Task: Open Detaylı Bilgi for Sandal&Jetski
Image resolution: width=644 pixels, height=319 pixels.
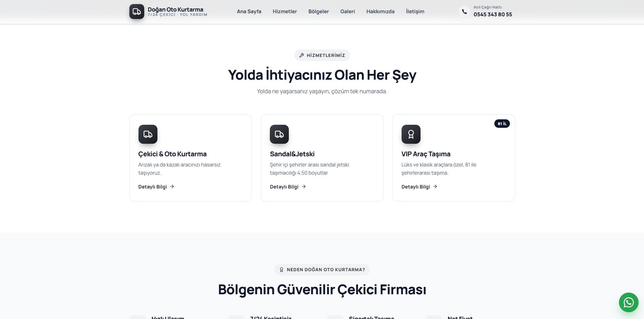Action: [x=288, y=187]
